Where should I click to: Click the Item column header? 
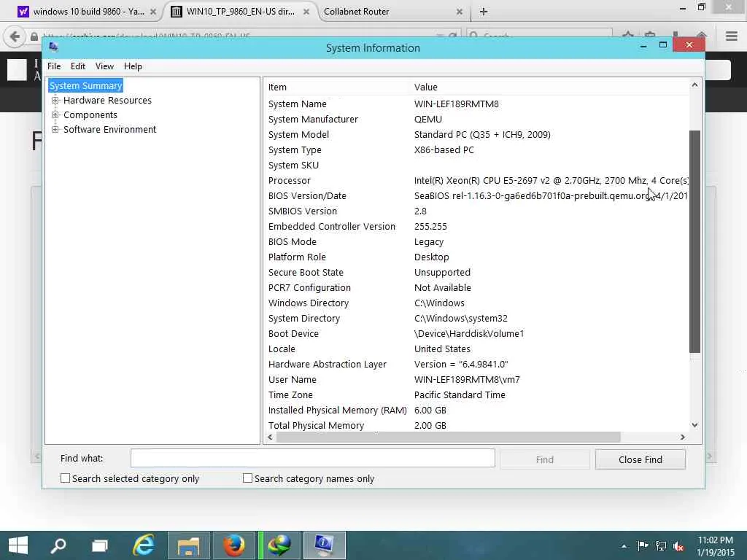click(x=277, y=87)
